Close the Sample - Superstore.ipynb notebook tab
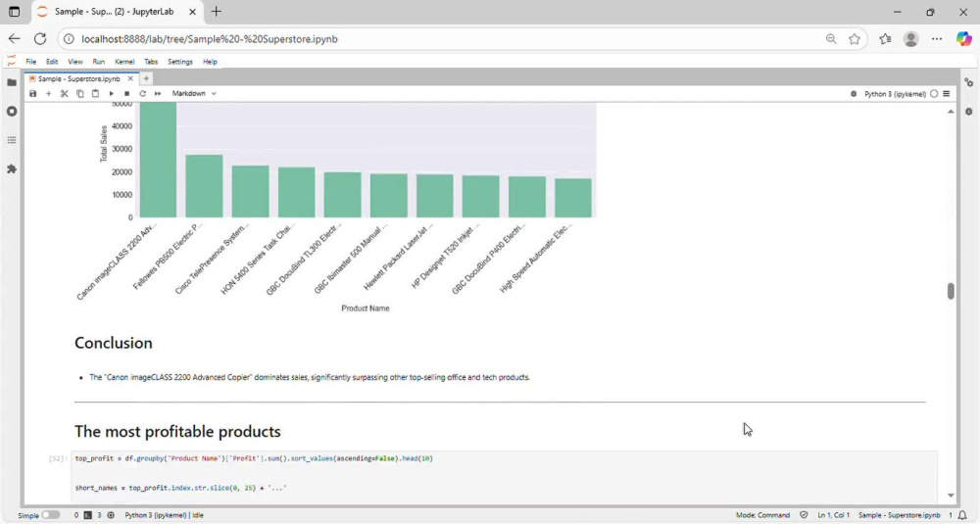Image resolution: width=980 pixels, height=524 pixels. tap(130, 78)
